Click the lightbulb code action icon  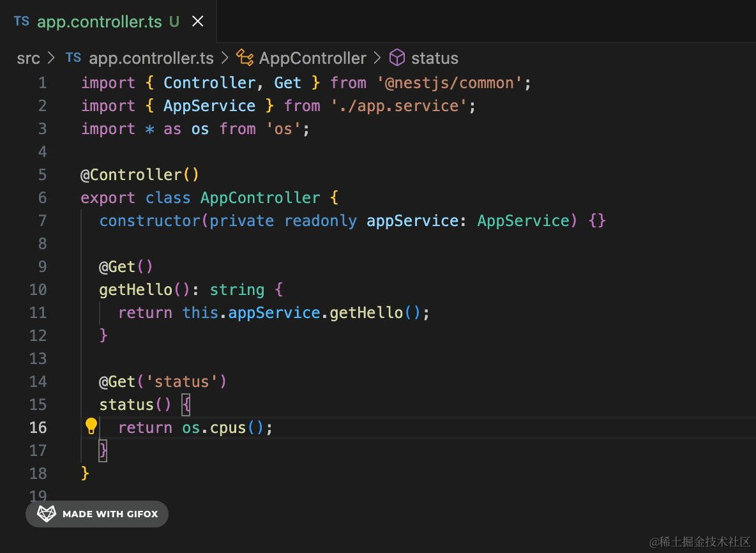pyautogui.click(x=91, y=426)
